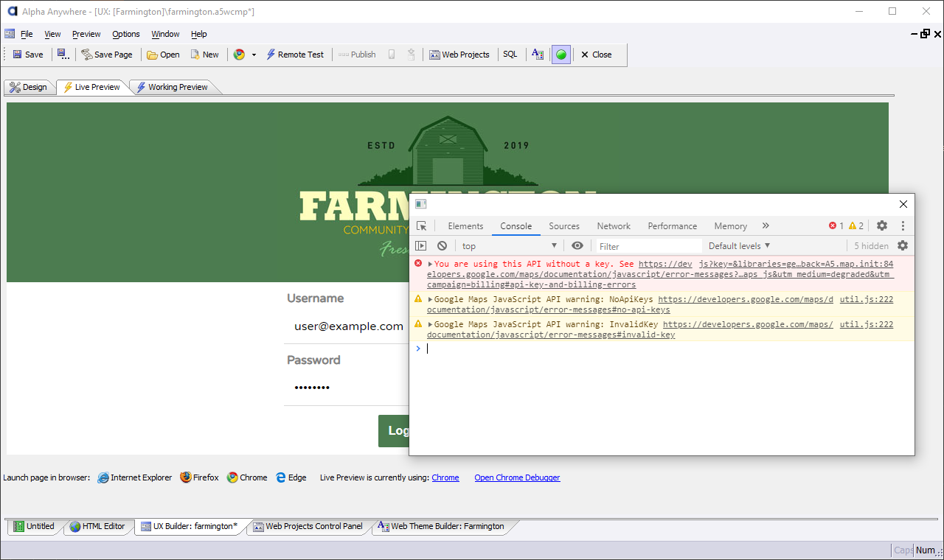This screenshot has width=944, height=560.
Task: Launch page in Firefox browser
Action: (x=199, y=477)
